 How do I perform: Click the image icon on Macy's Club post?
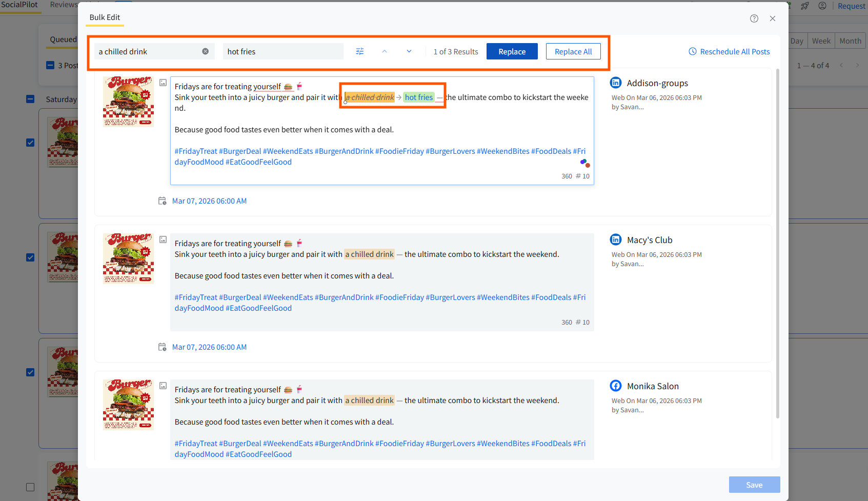(x=163, y=239)
